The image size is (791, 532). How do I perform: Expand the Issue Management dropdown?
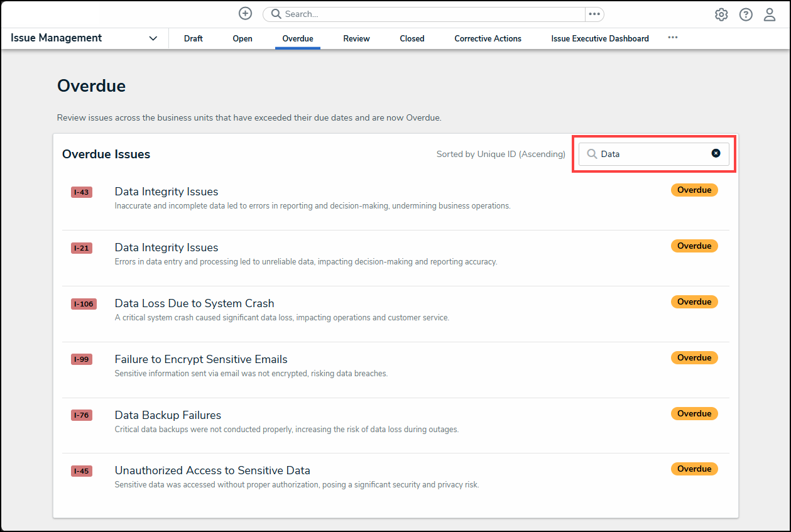click(153, 38)
